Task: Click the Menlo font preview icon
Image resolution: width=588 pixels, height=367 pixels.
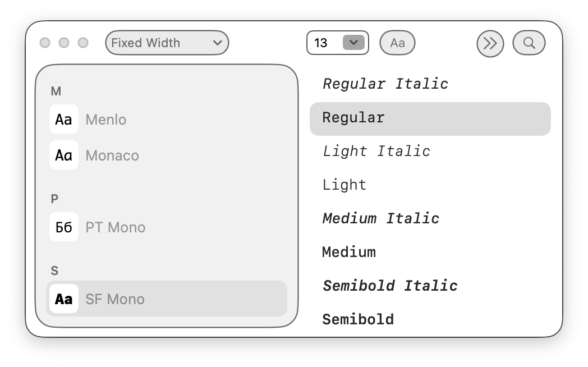Action: pos(64,119)
